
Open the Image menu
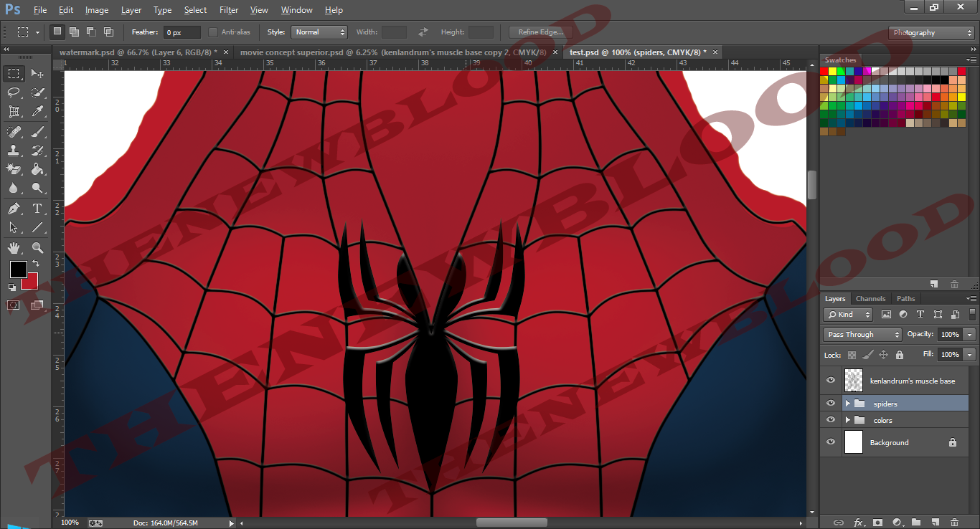coord(97,10)
